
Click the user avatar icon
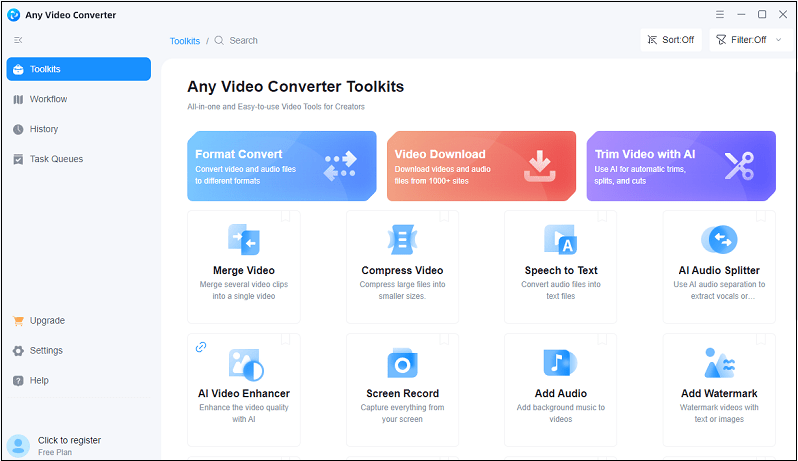coord(18,446)
